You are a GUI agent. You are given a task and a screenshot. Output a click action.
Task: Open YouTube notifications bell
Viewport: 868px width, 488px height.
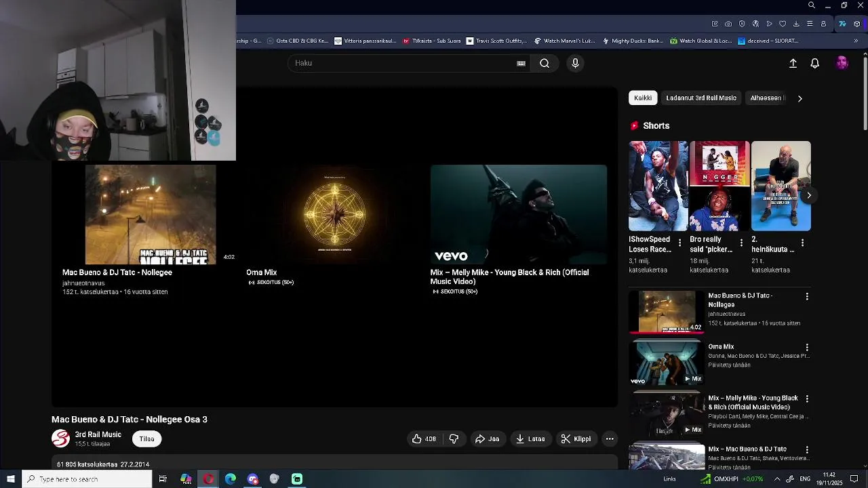tap(815, 63)
